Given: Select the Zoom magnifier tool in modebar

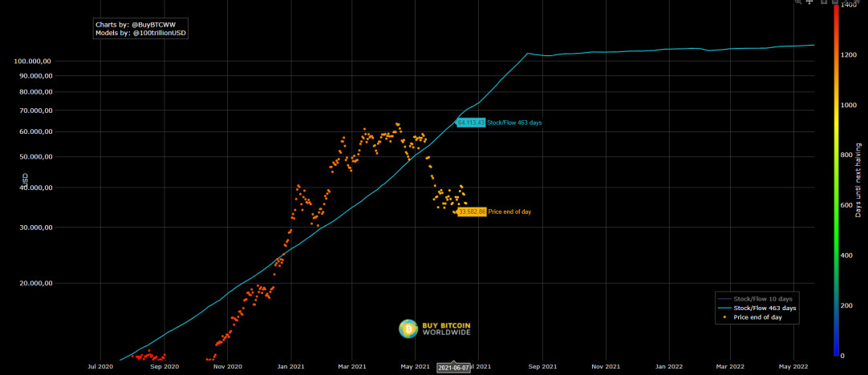Looking at the screenshot, I should coord(797,2).
